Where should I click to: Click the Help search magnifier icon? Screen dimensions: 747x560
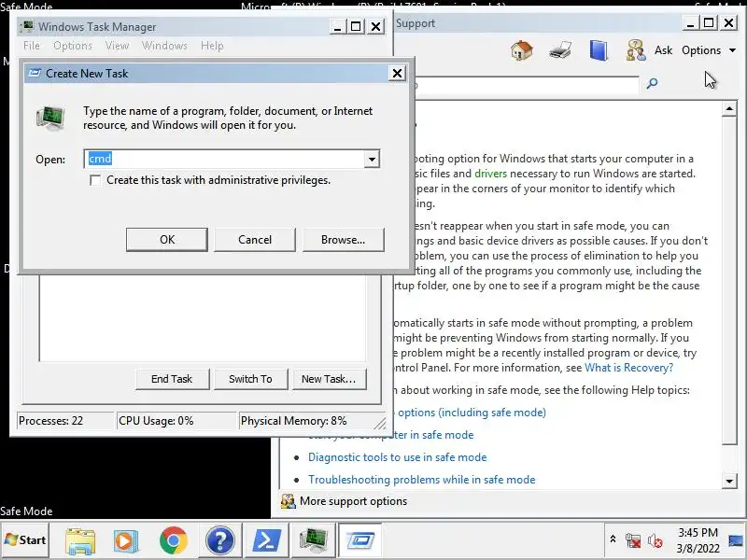point(652,84)
